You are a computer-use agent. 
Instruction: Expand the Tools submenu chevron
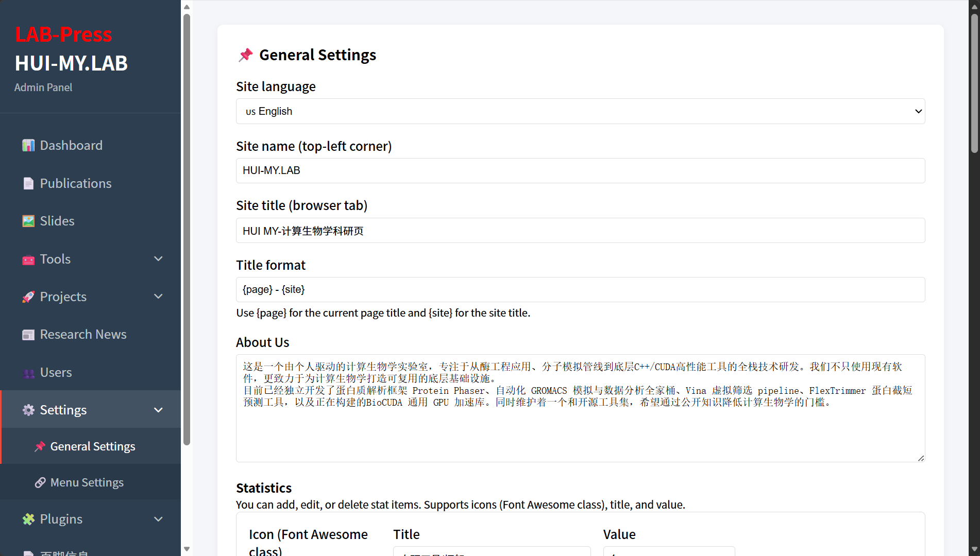point(159,259)
